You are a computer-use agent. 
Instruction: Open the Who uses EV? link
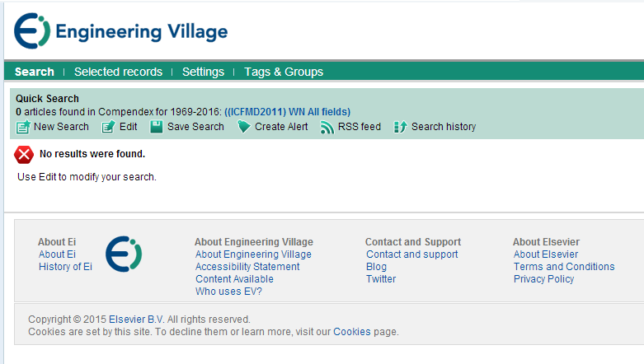228,292
